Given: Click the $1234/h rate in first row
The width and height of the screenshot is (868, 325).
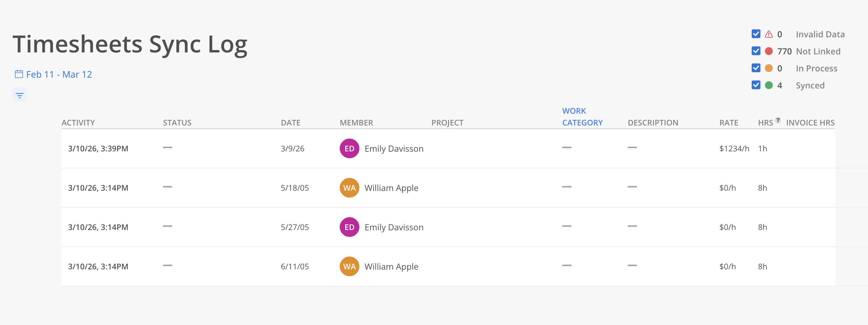Looking at the screenshot, I should pyautogui.click(x=734, y=149).
